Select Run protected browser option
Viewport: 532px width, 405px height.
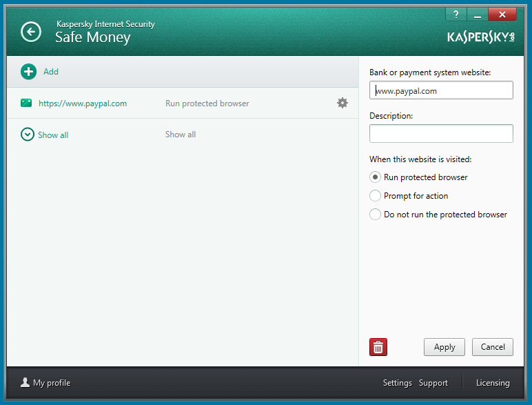[x=375, y=177]
